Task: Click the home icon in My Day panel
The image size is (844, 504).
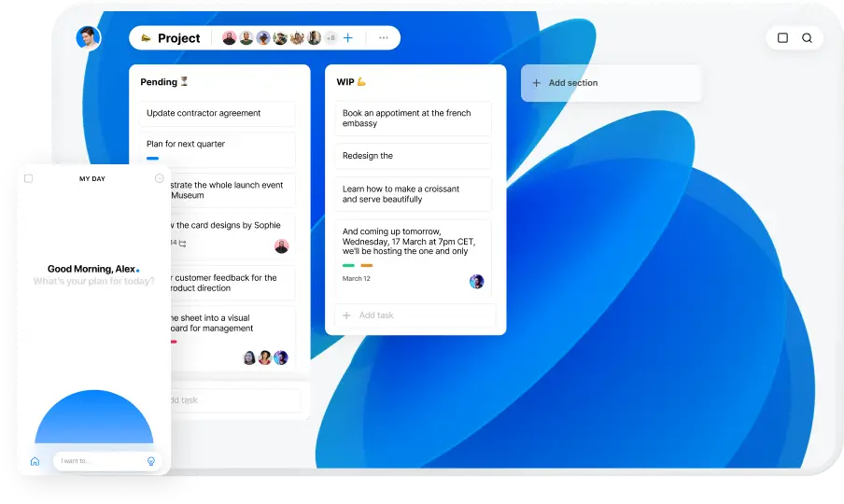Action: pos(35,461)
